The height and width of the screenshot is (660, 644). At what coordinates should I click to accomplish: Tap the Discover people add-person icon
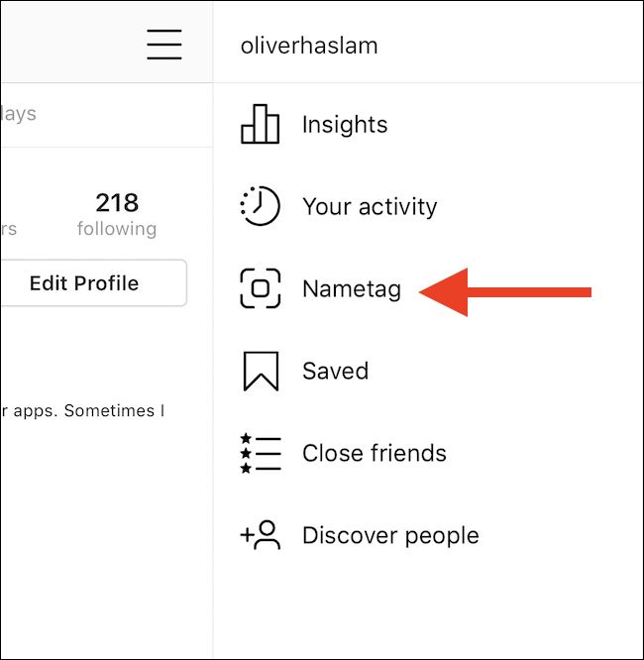click(x=261, y=535)
